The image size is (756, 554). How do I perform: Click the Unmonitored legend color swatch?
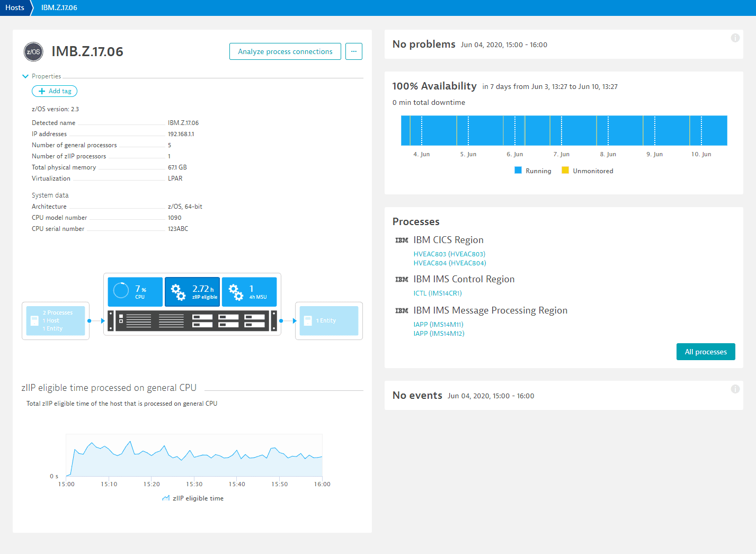coord(565,170)
